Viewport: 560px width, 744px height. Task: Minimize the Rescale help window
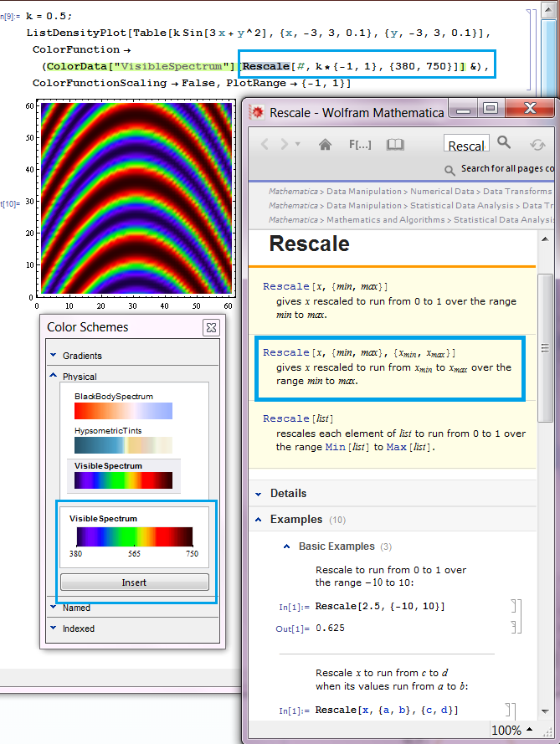pyautogui.click(x=463, y=108)
